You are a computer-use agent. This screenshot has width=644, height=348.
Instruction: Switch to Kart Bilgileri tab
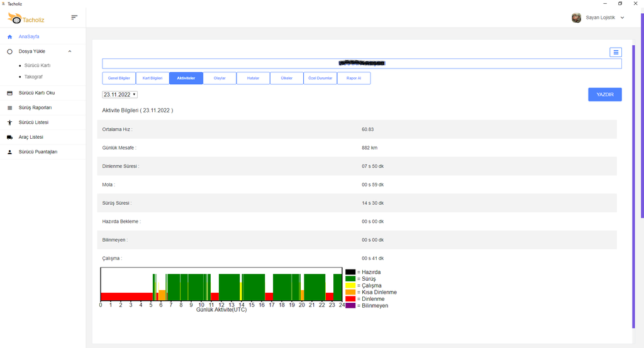(x=152, y=78)
